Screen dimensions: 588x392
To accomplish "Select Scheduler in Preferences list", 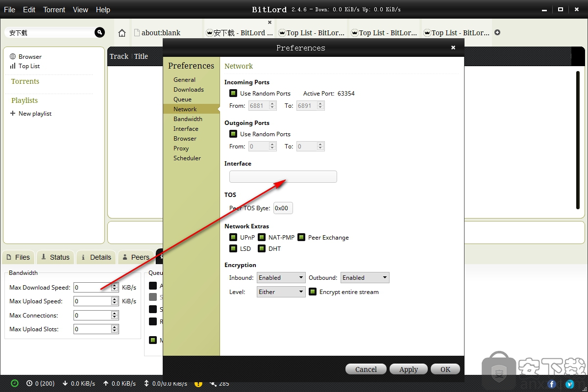I will pos(187,158).
